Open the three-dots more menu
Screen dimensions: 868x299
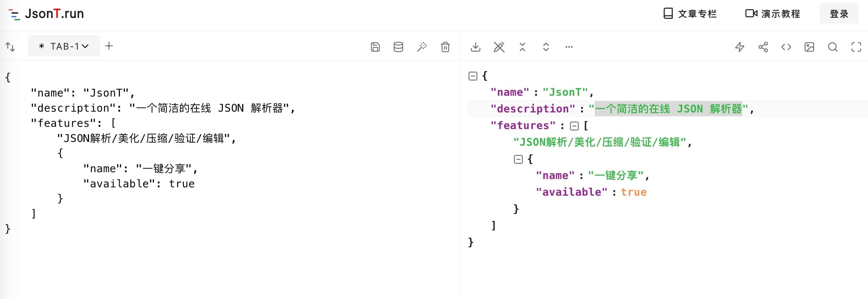click(569, 47)
